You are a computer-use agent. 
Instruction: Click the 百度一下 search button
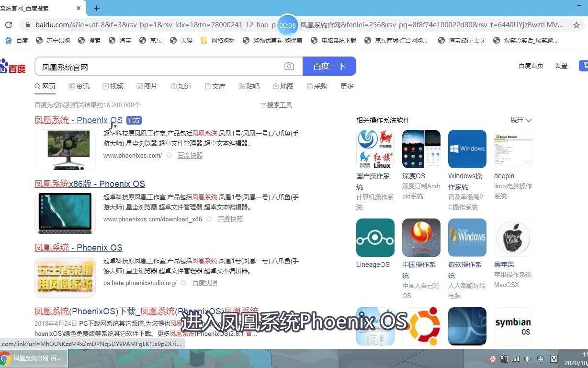click(x=329, y=66)
